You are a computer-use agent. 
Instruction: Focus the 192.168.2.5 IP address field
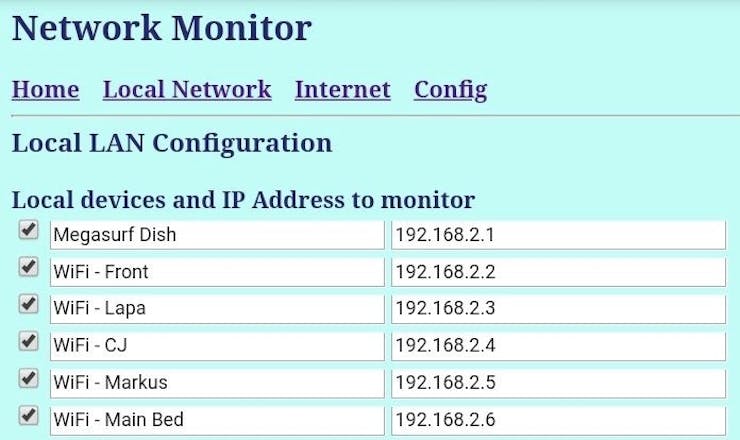click(558, 383)
